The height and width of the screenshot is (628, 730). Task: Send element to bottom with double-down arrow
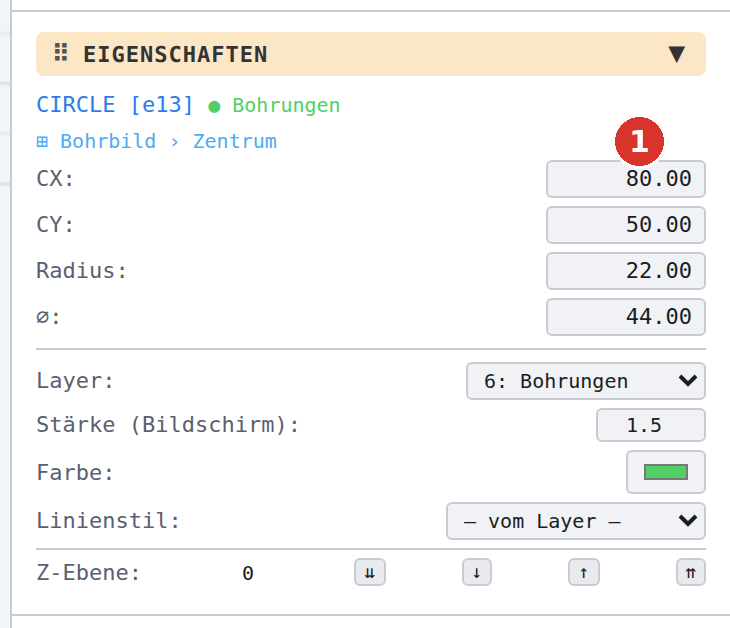coord(370,572)
